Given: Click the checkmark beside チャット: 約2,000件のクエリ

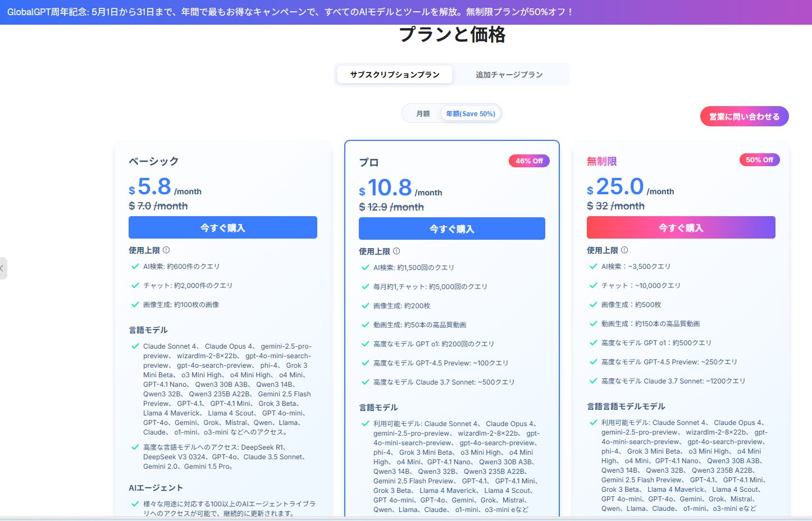Looking at the screenshot, I should 135,285.
